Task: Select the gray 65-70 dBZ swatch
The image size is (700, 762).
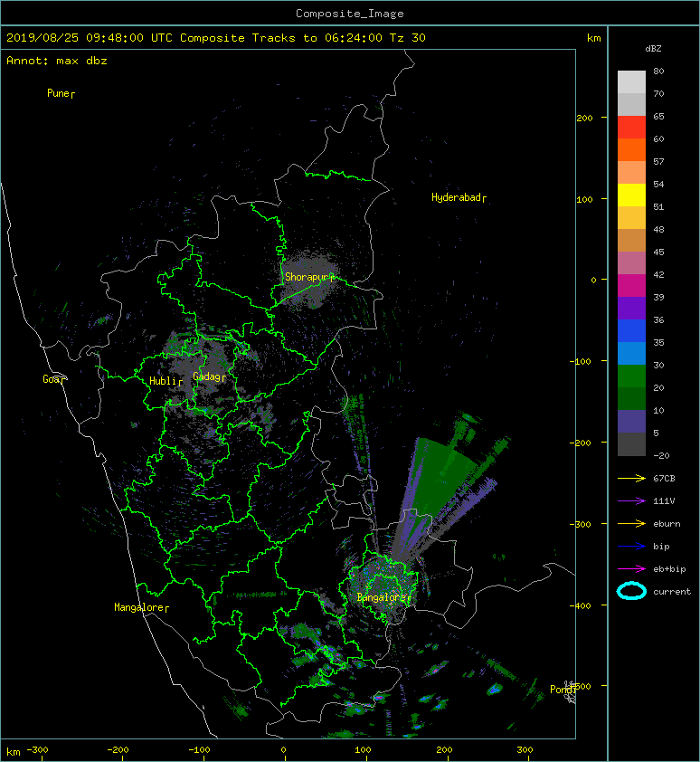Action: (x=631, y=104)
